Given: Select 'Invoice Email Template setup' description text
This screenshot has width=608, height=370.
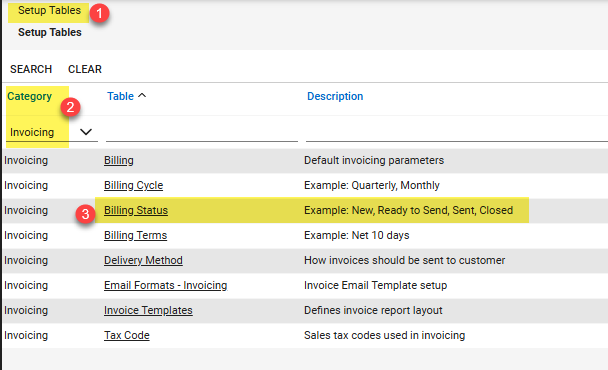Looking at the screenshot, I should (x=375, y=285).
